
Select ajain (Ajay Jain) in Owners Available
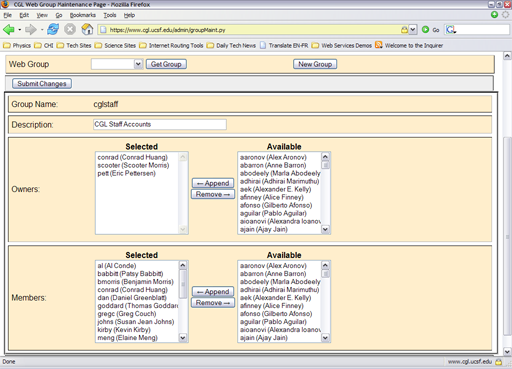pos(264,229)
